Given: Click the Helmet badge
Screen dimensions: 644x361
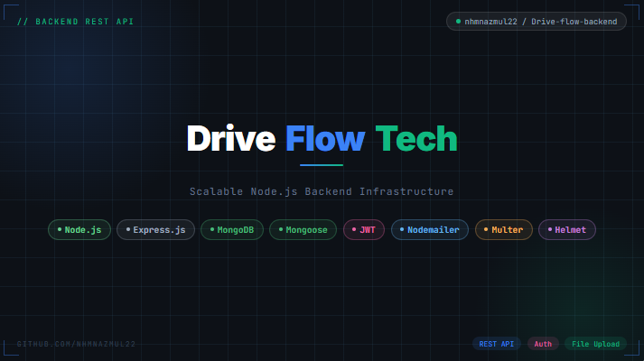Looking at the screenshot, I should (x=567, y=230).
